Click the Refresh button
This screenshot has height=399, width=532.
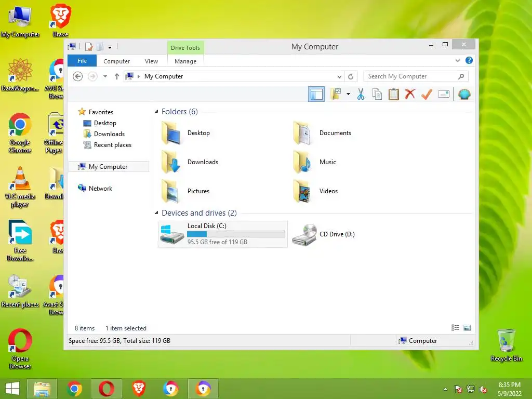point(351,76)
